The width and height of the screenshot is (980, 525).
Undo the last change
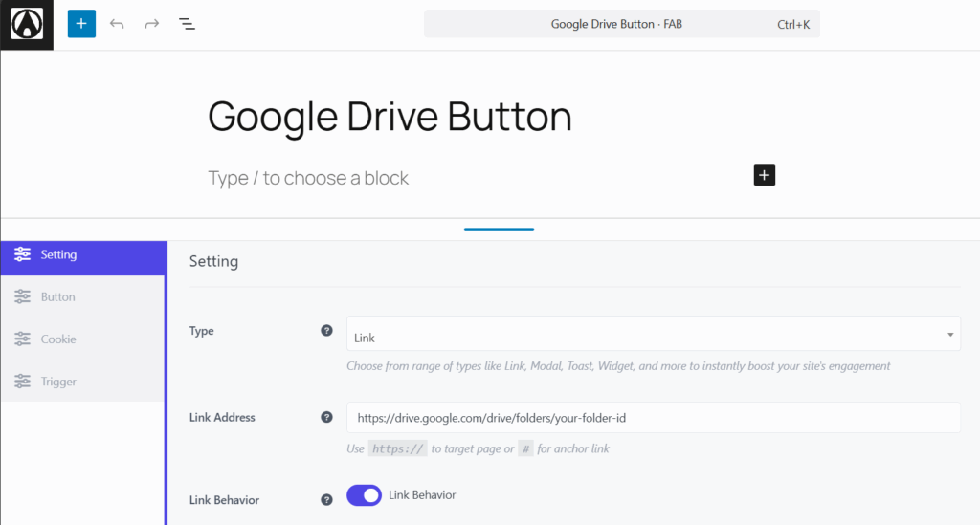(x=117, y=24)
